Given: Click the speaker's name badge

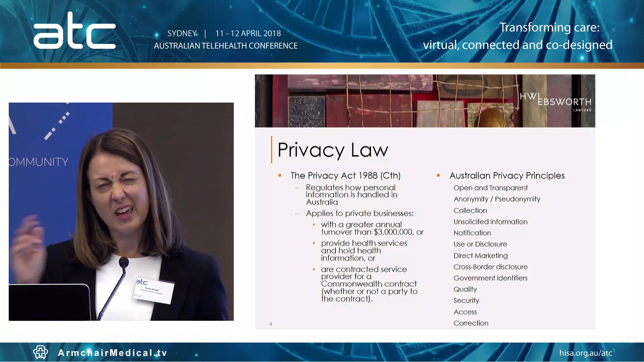Looking at the screenshot, I should click(x=154, y=290).
